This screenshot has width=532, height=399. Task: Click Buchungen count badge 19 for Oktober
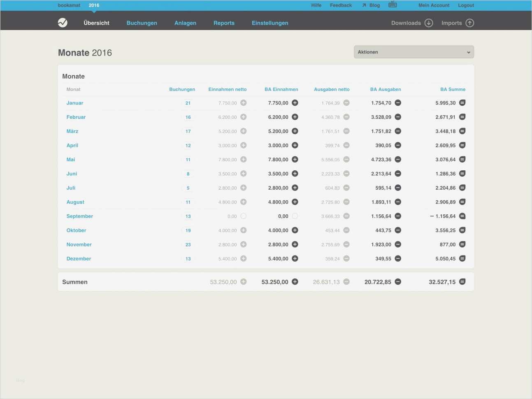188,230
